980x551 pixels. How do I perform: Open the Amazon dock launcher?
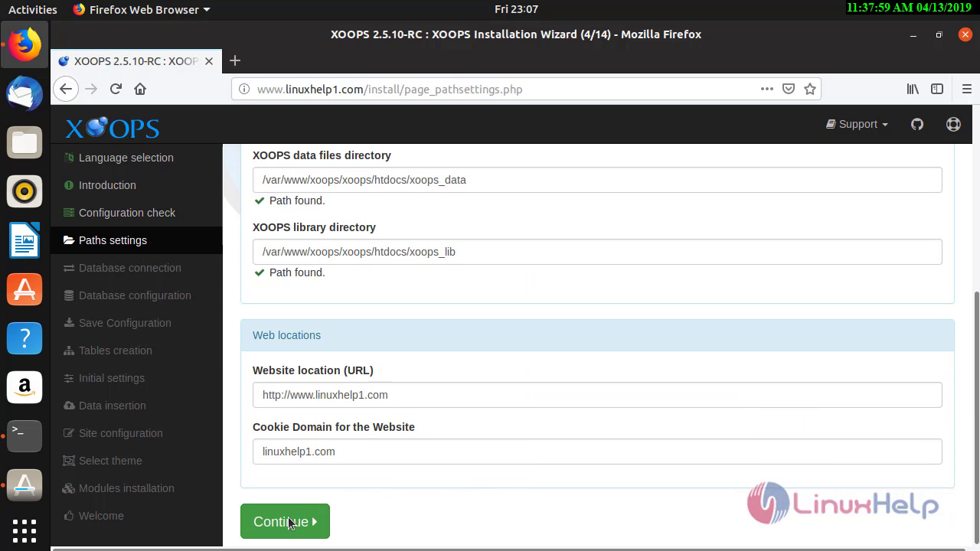pyautogui.click(x=24, y=387)
